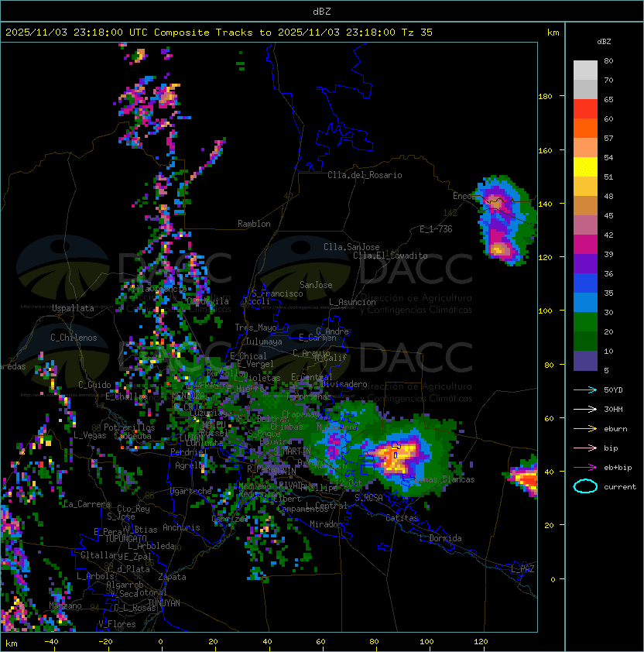The width and height of the screenshot is (644, 652).
Task: Click the Tres_Mayo place label
Action: pyautogui.click(x=255, y=328)
